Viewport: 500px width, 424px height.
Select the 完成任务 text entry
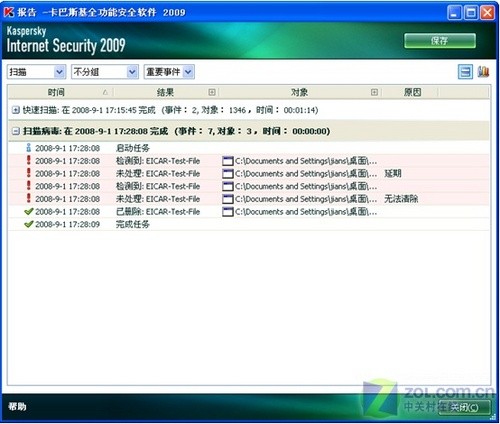pyautogui.click(x=133, y=224)
